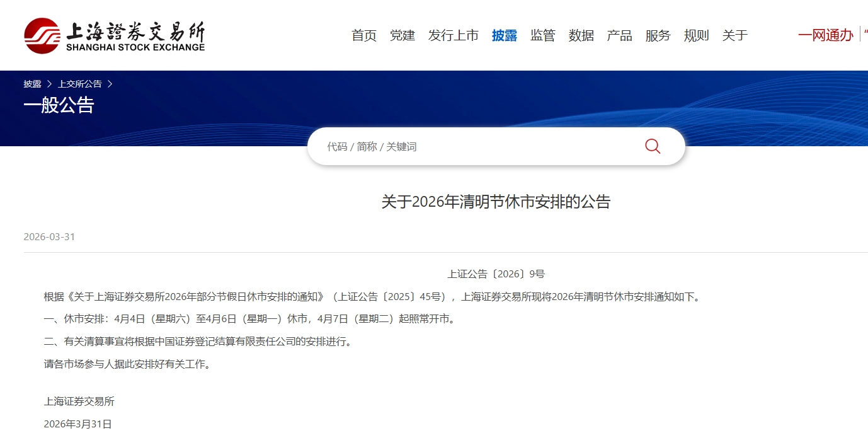Click the 一网通办 link

pos(826,35)
